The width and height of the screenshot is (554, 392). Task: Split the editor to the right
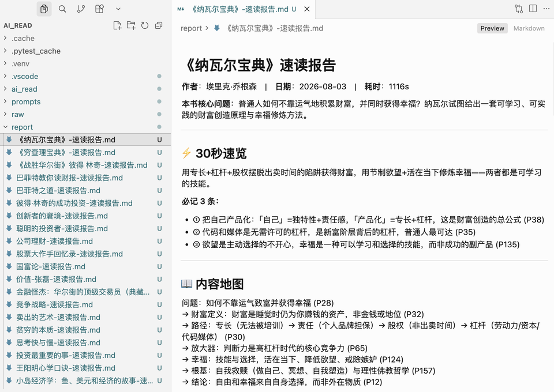[533, 9]
